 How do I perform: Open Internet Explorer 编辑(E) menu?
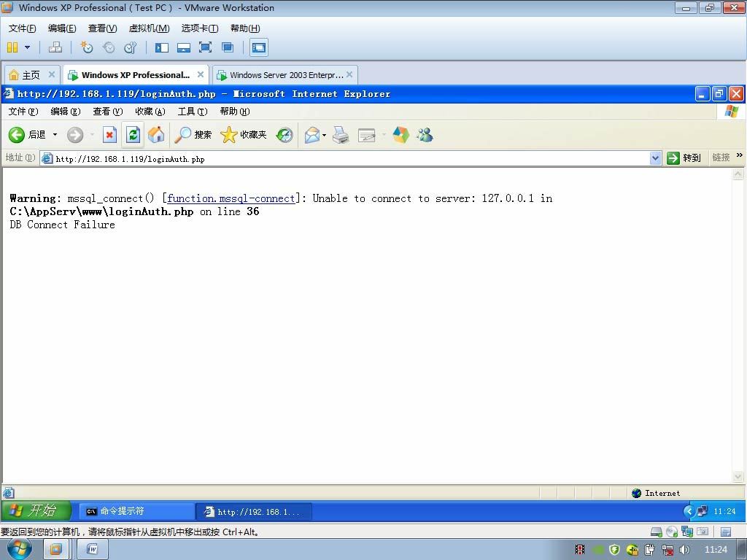[x=66, y=112]
